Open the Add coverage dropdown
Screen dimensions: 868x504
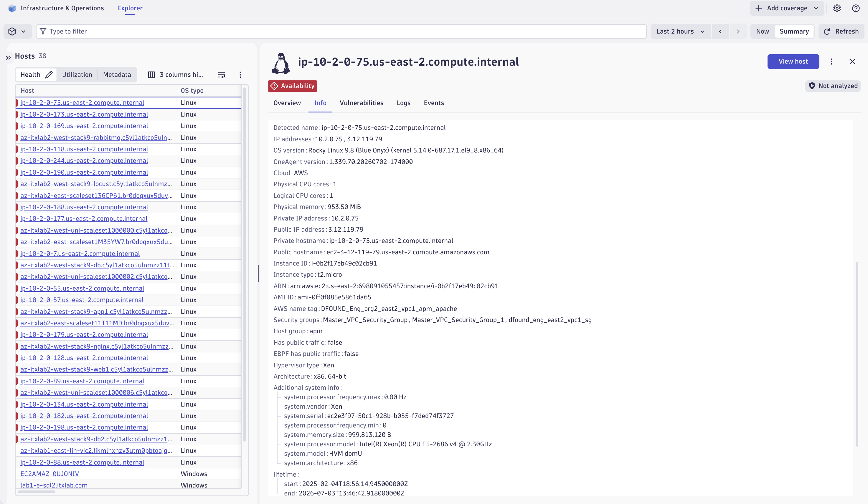click(787, 8)
